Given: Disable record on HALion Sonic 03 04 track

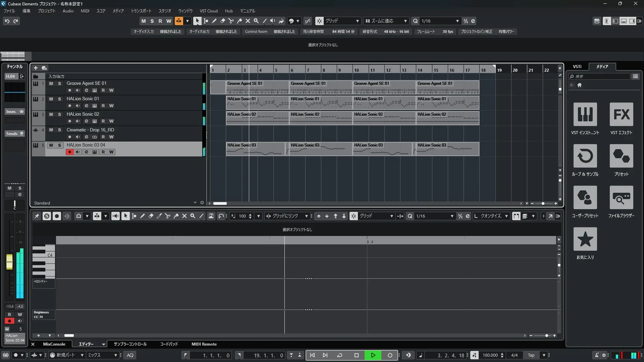Looking at the screenshot, I should pyautogui.click(x=69, y=152).
